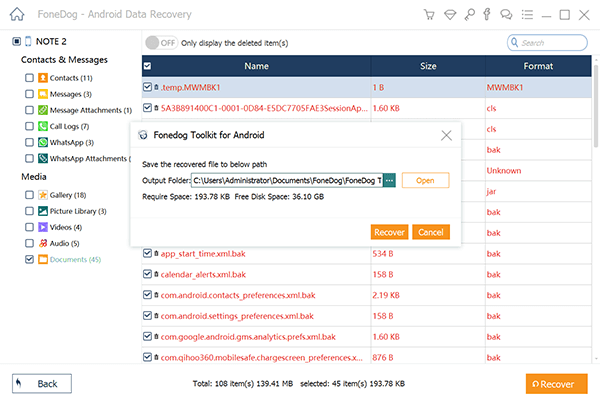Select the 5A3B891400C1 session file row
This screenshot has width=600, height=402.
click(264, 108)
